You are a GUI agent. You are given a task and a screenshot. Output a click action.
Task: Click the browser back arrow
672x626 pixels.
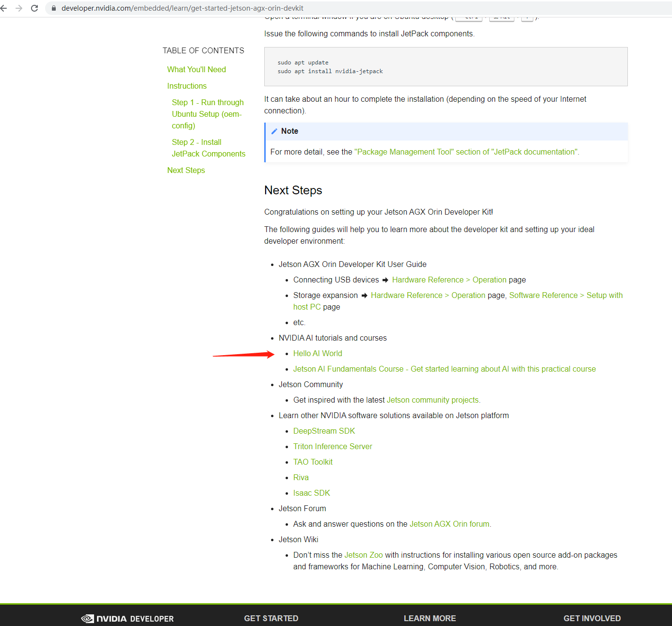tap(3, 8)
